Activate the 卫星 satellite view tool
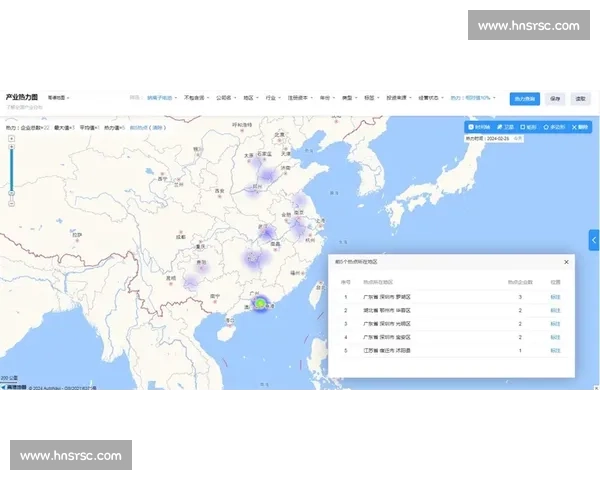Screen dimensions: 600x480 click(x=505, y=127)
